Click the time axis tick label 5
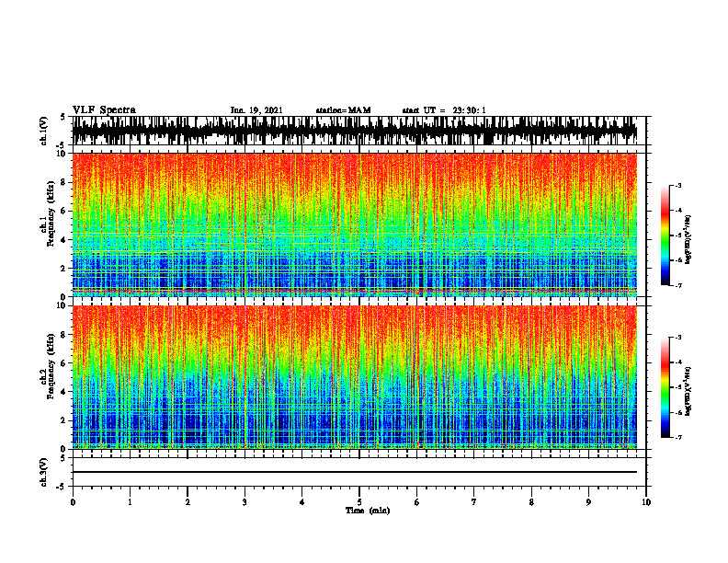This screenshot has height=563, width=728. (359, 502)
